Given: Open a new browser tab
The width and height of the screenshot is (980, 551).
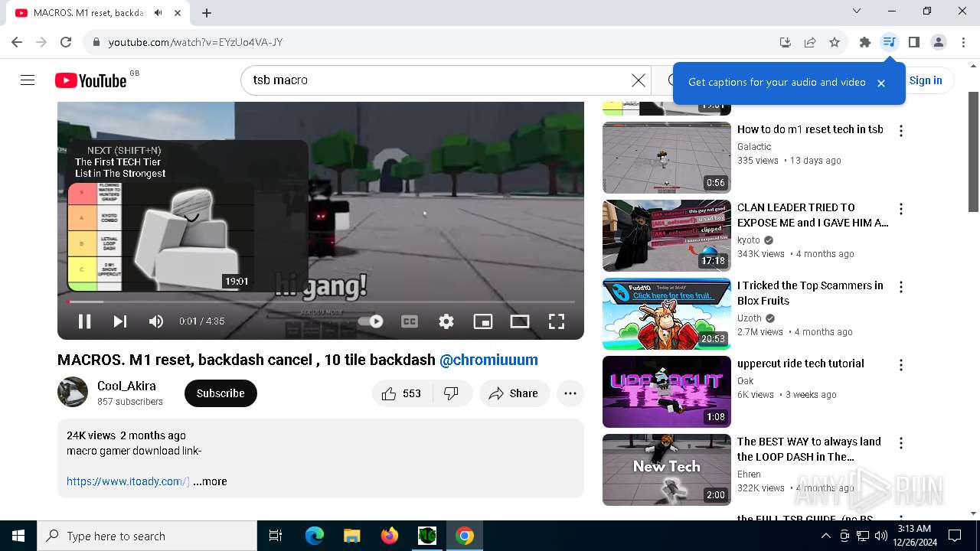Looking at the screenshot, I should click(x=207, y=12).
